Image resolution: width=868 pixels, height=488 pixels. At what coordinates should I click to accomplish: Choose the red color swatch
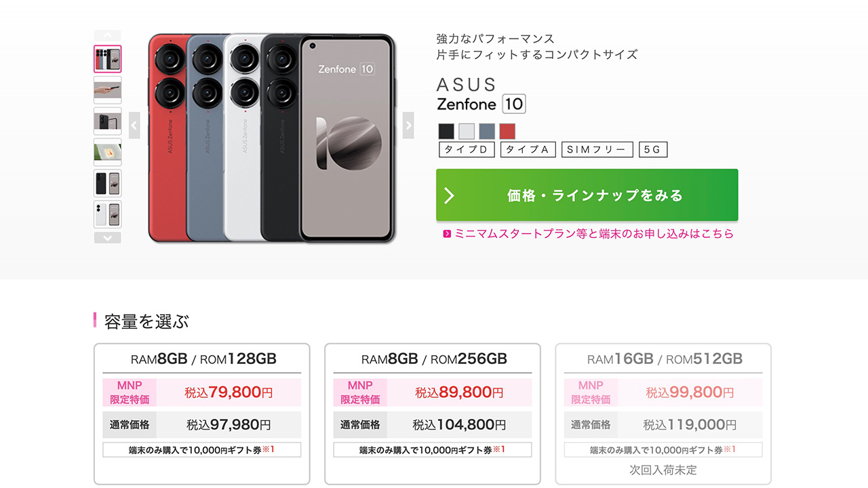click(x=507, y=131)
